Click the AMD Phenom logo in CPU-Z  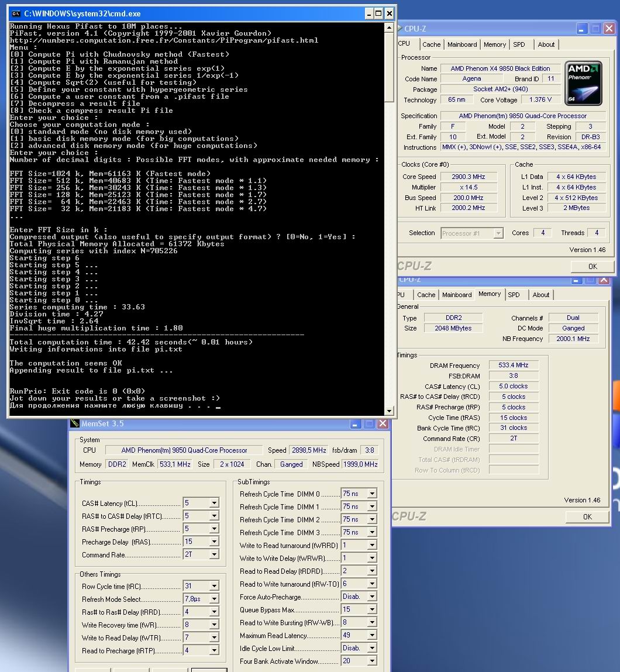tap(583, 83)
